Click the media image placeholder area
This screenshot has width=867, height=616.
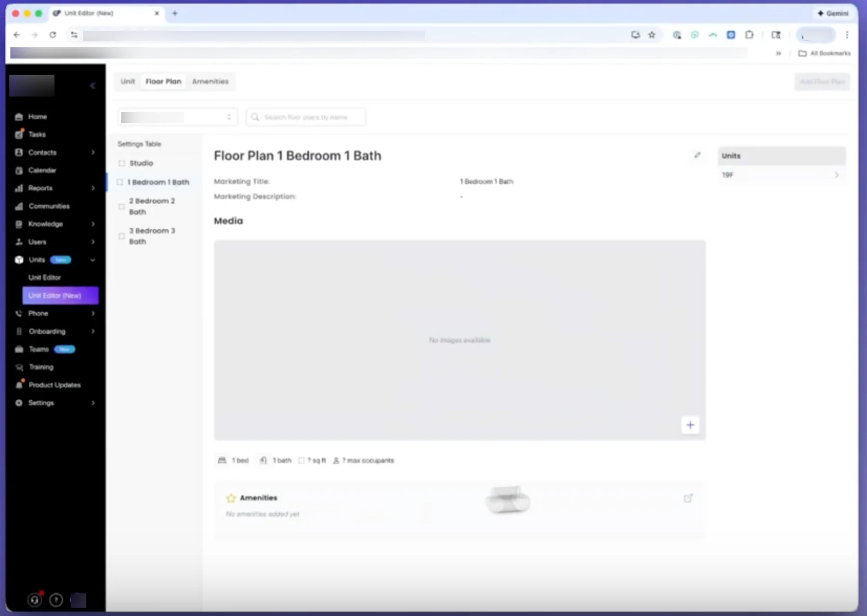pyautogui.click(x=460, y=340)
